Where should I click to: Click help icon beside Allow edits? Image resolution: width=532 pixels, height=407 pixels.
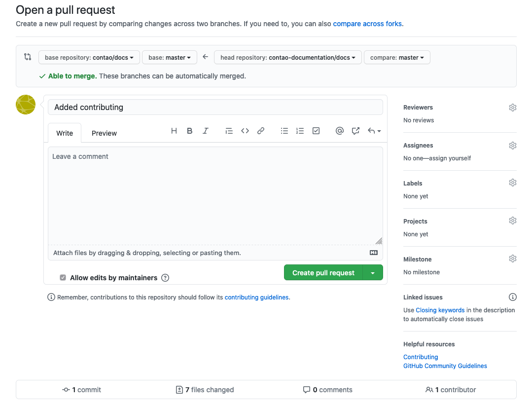[x=165, y=278]
